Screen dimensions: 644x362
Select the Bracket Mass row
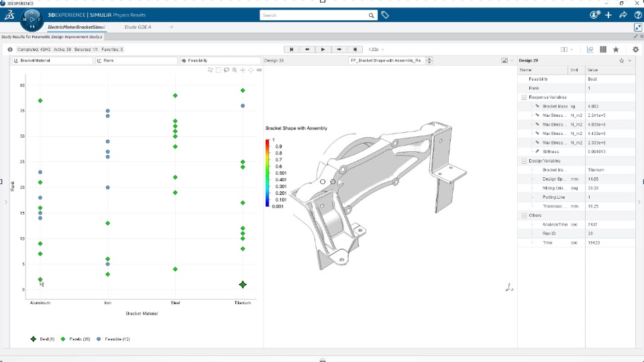tap(576, 106)
